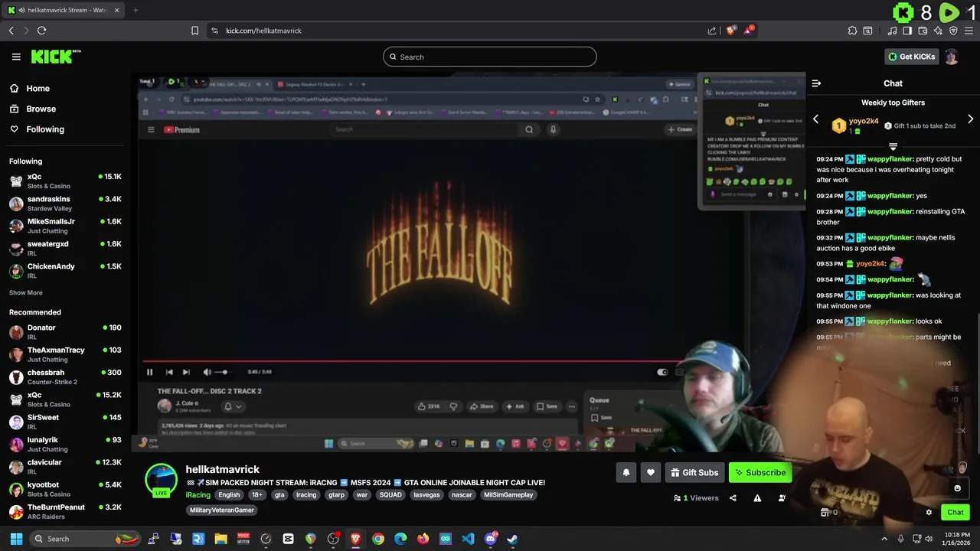The height and width of the screenshot is (551, 980).
Task: Show hidden system tray icons
Action: click(884, 539)
